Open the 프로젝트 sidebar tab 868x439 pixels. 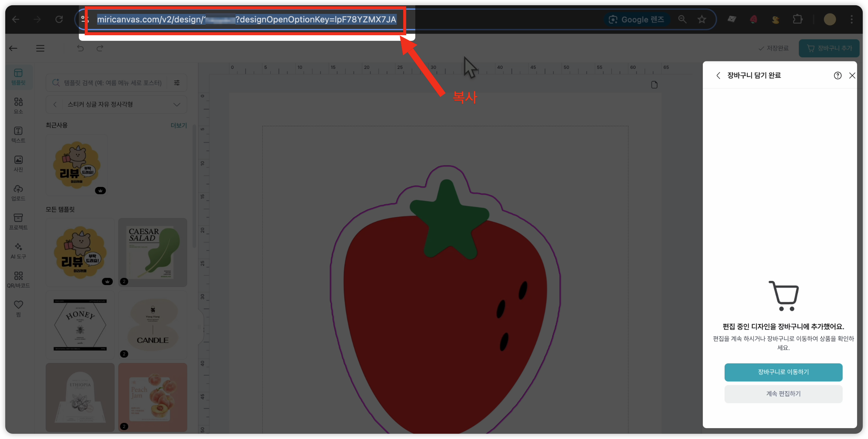[18, 221]
